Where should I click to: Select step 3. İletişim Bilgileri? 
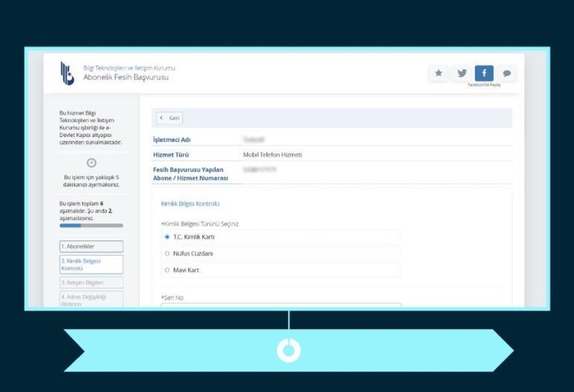click(91, 283)
